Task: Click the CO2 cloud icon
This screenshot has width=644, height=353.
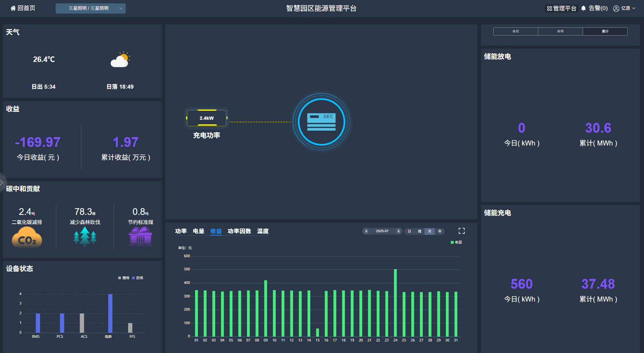Action: point(27,238)
